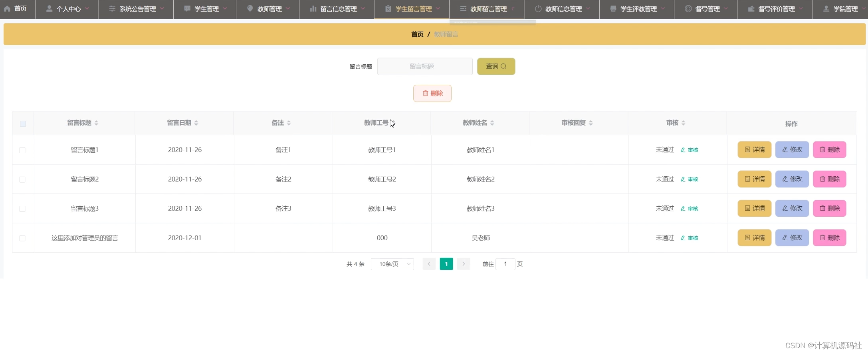The image size is (868, 353).
Task: Click 首页 in the breadcrumb
Action: click(417, 34)
